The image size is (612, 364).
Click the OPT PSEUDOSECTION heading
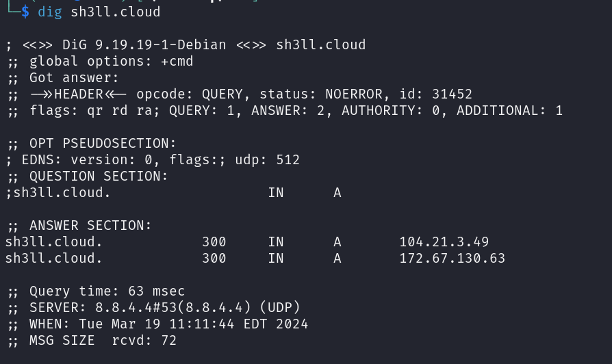103,144
